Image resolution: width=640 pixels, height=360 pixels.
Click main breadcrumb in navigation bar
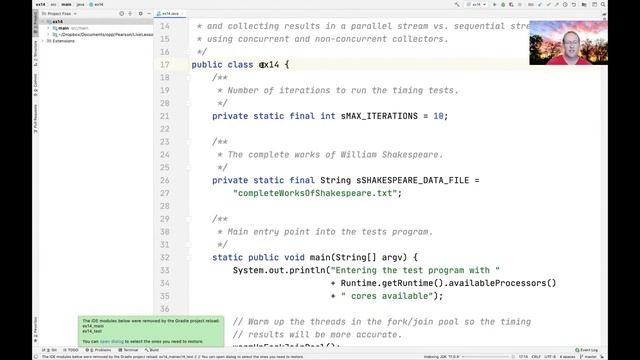click(66, 4)
